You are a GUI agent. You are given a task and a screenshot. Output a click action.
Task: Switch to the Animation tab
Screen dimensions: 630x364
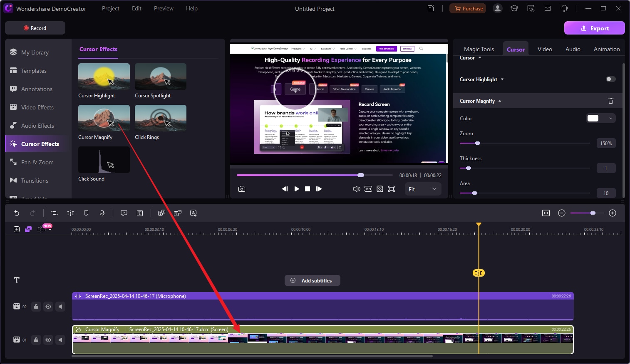pyautogui.click(x=607, y=49)
